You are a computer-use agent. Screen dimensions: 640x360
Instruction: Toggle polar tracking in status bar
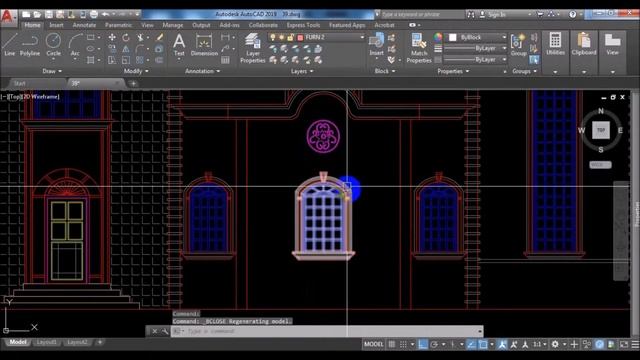(434, 344)
